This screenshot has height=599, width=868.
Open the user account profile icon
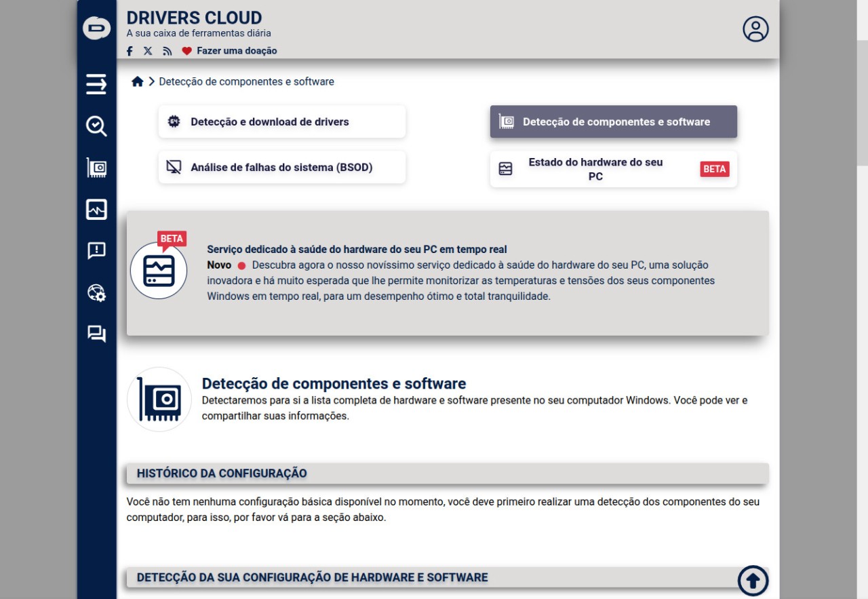[x=755, y=29]
